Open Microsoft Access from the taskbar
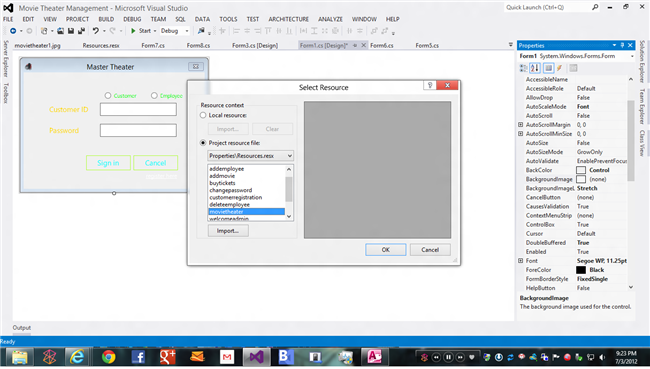650x369 pixels. 374,357
